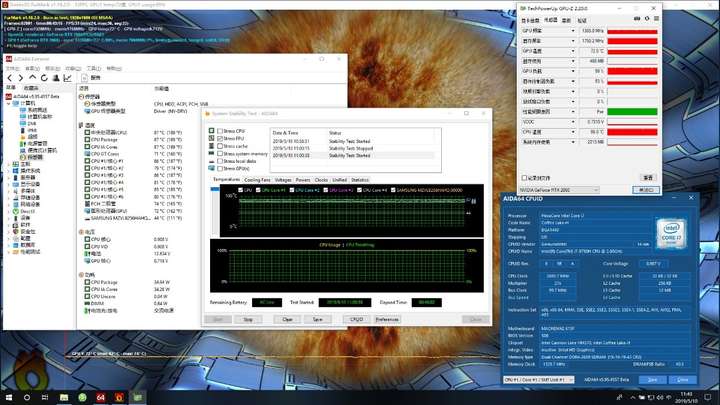Collapse the Computer node in AIDA64 tree
This screenshot has width=720, height=405.
[9, 103]
